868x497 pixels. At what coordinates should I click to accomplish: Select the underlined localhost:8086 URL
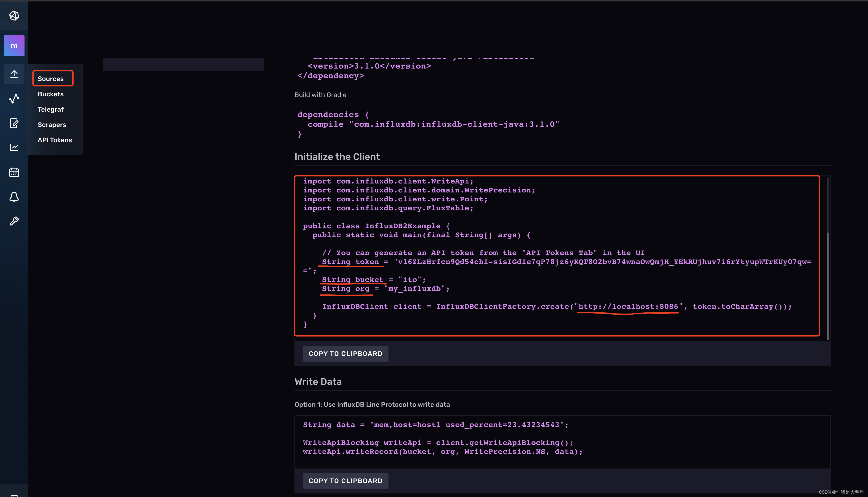[x=628, y=306]
